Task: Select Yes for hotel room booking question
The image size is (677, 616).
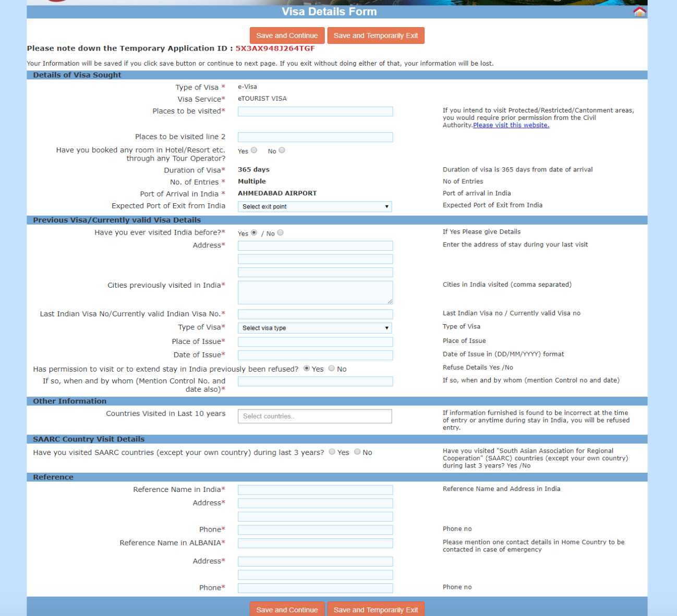Action: click(x=254, y=150)
